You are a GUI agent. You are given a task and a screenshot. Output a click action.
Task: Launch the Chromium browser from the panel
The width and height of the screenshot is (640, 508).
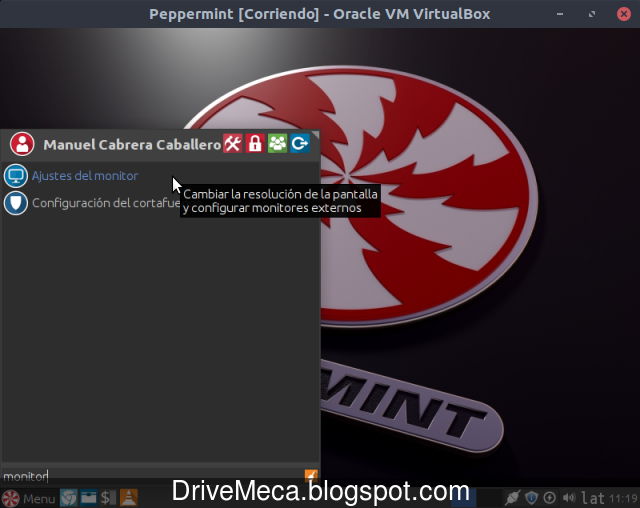pyautogui.click(x=69, y=498)
